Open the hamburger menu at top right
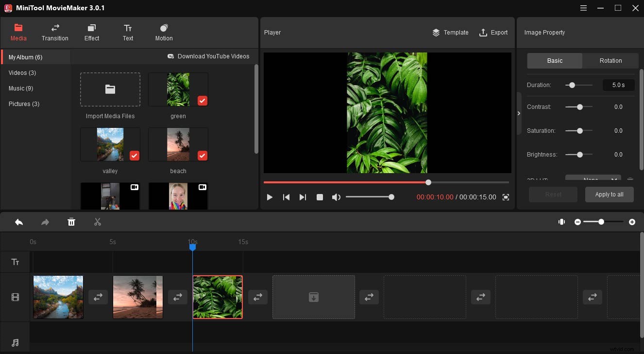This screenshot has width=644, height=354. tap(583, 8)
